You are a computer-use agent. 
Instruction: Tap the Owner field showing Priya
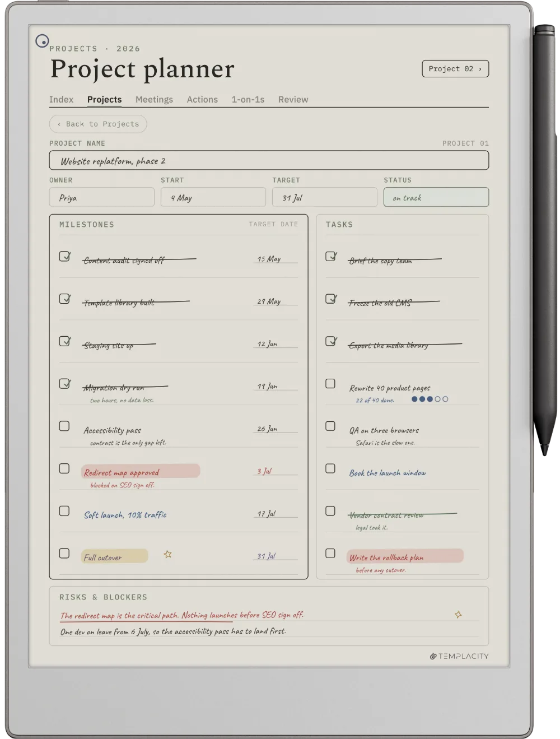pyautogui.click(x=101, y=197)
